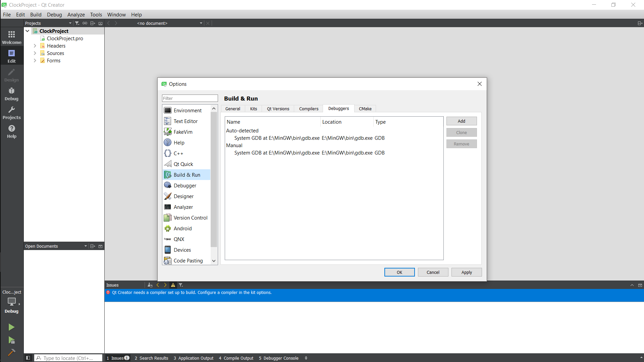This screenshot has height=362, width=644.
Task: Open kit selector monitor icon
Action: 12,302
